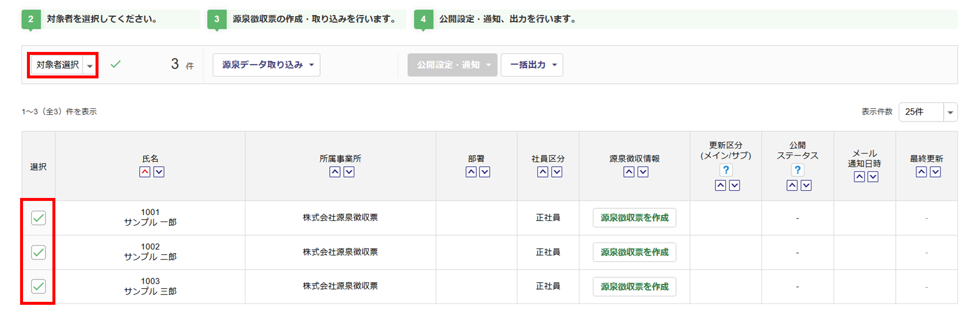Viewport: 980px width, 319px height.
Task: Open 公開設定・通知 dropdown menu
Action: [452, 65]
